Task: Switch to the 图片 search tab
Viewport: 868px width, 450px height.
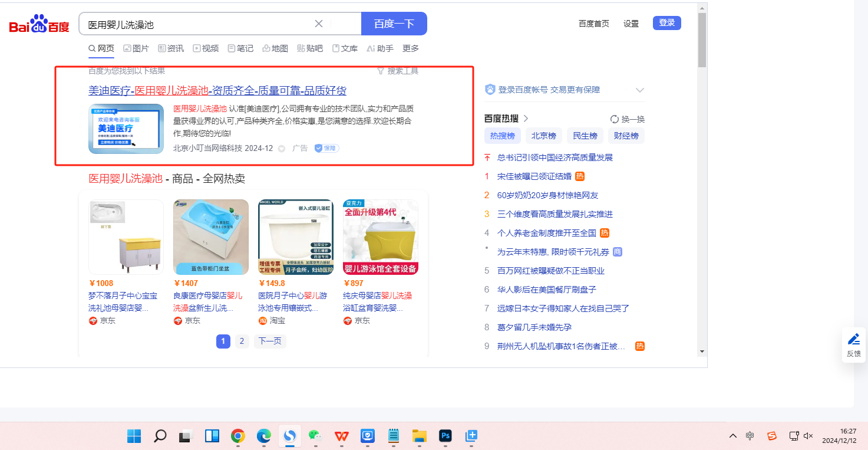Action: 136,48
